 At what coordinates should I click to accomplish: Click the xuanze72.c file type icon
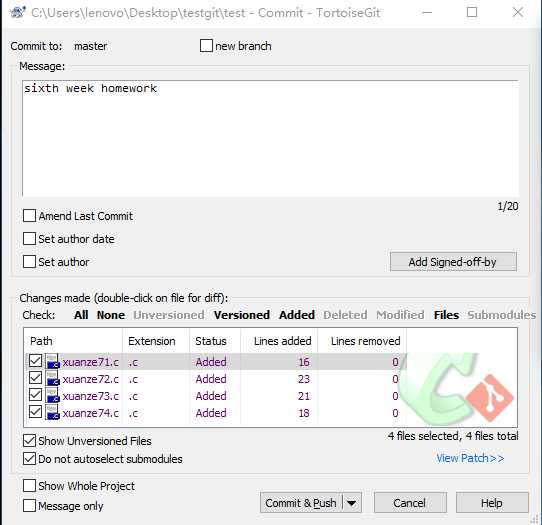pos(53,378)
